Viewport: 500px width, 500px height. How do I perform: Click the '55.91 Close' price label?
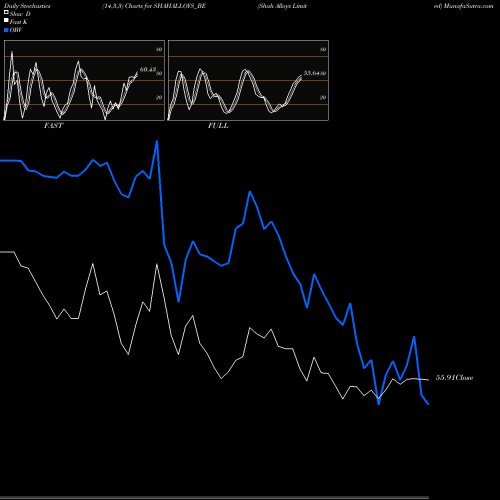[454, 378]
